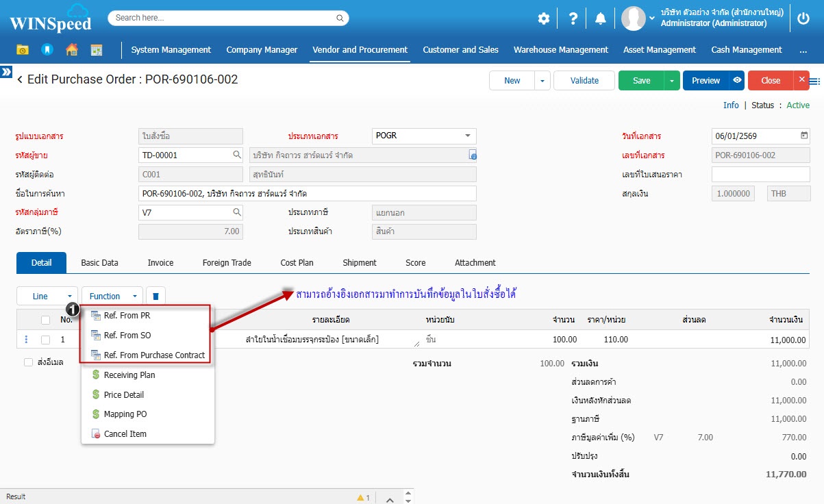Click the Validate button

[584, 80]
